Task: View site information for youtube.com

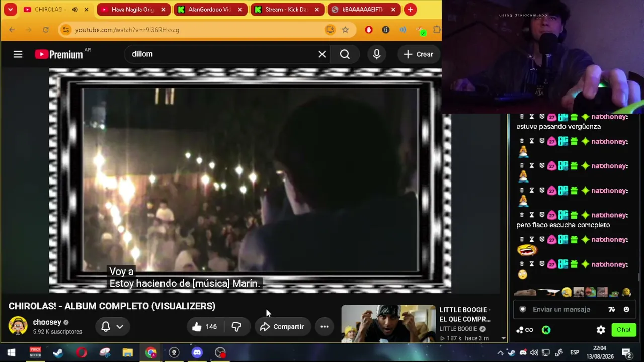Action: 66,30
